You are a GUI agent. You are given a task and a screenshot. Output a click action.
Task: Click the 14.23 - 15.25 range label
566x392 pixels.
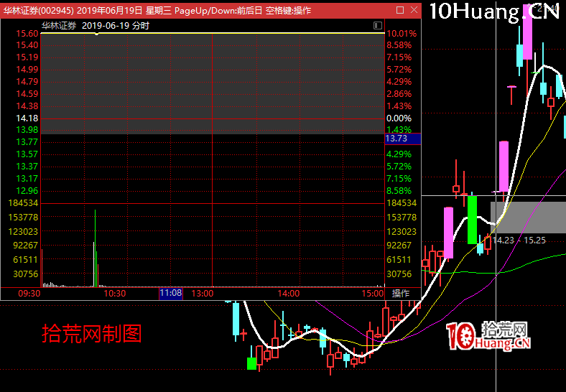(519, 241)
